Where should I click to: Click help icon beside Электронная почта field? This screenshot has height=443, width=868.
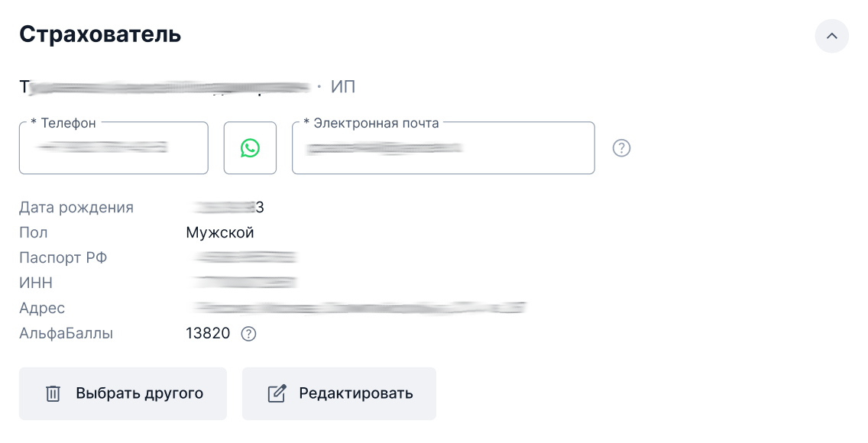point(622,148)
